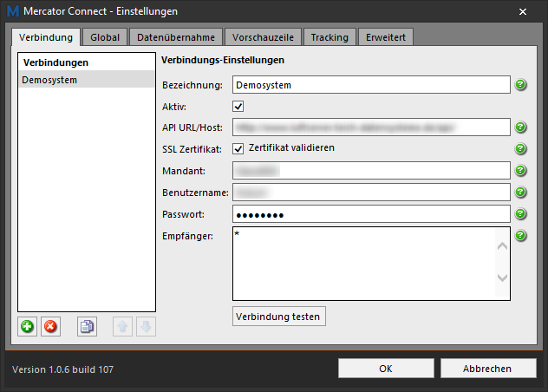
Task: Open help icon next to Mandant field
Action: pos(521,170)
